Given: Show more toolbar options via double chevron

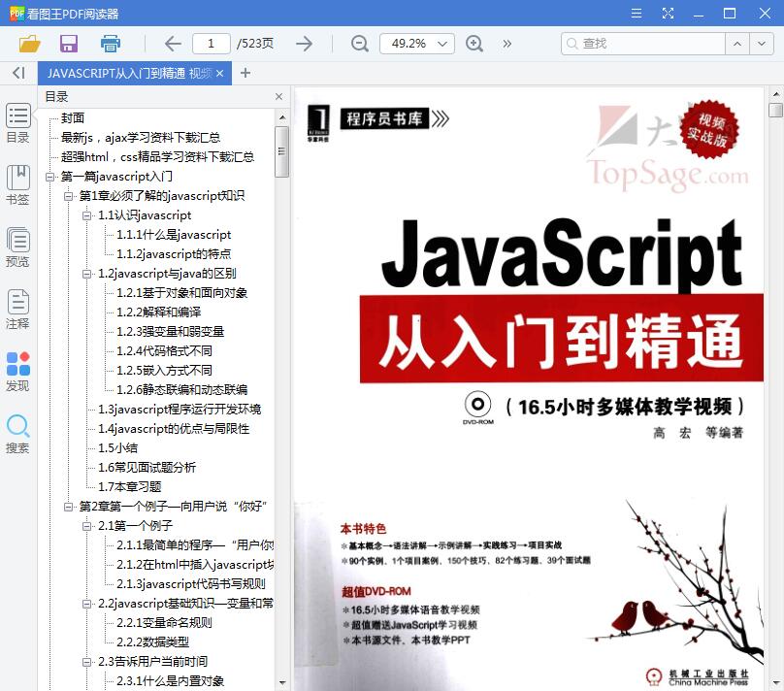Looking at the screenshot, I should pos(507,44).
